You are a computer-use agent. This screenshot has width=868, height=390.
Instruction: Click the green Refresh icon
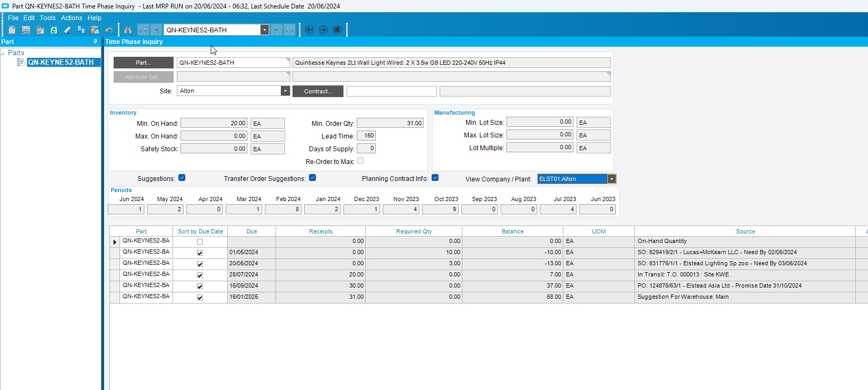[54, 30]
